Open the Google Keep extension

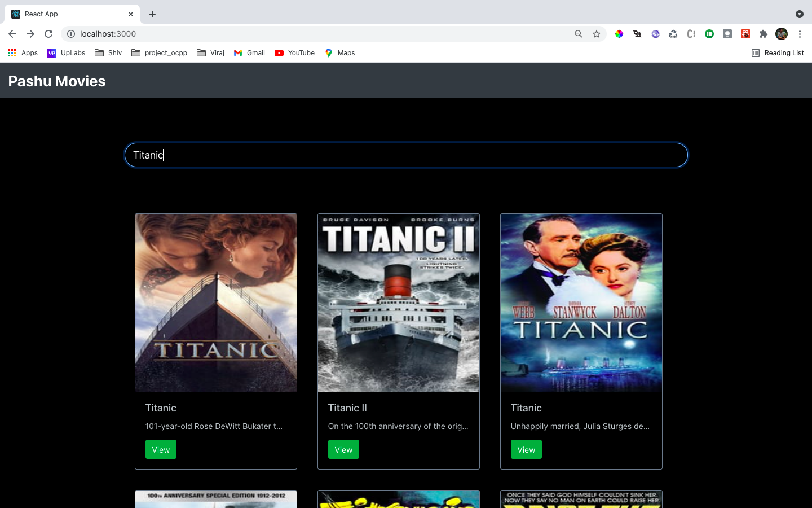click(727, 34)
